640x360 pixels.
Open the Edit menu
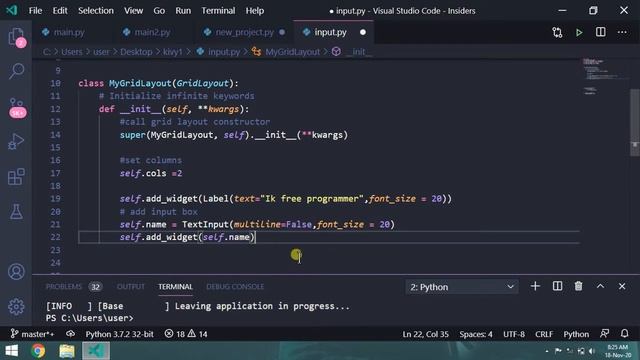(x=60, y=11)
